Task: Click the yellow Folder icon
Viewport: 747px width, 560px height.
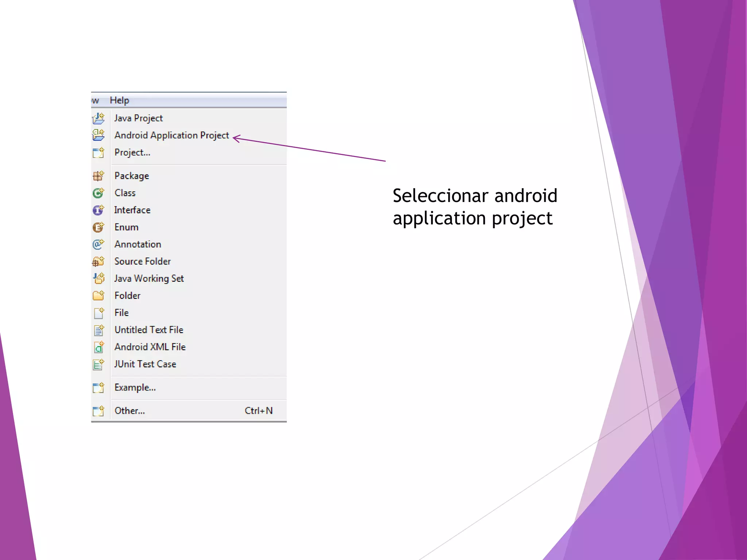Action: tap(98, 296)
